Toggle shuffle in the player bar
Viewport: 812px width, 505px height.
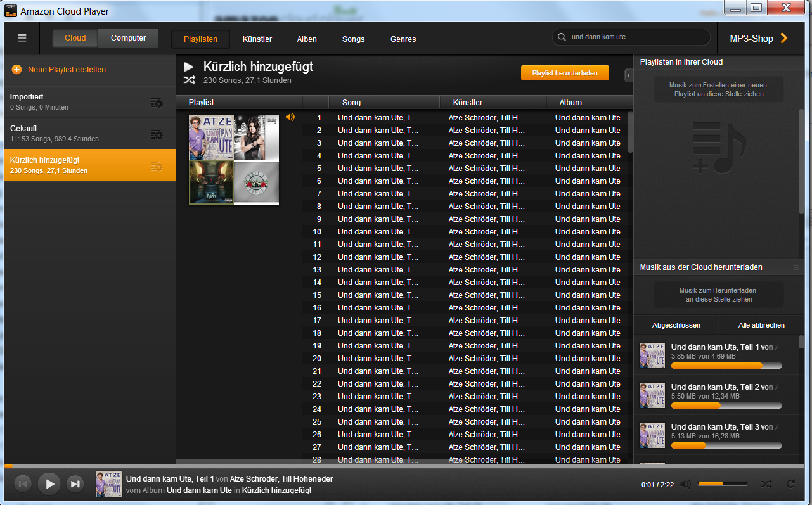point(766,484)
